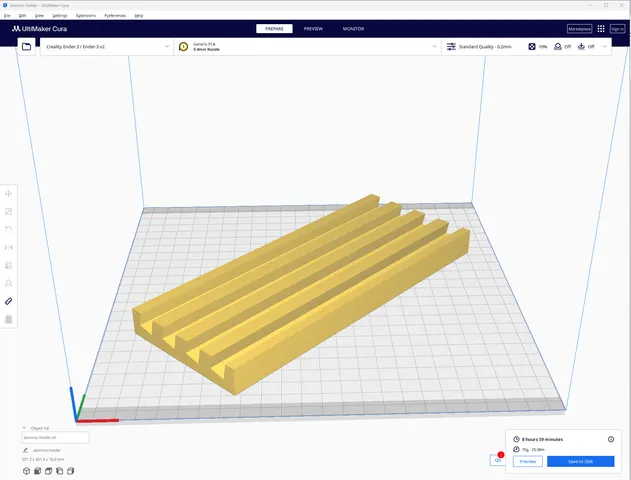
Task: Click the domino-holder job name field
Action: pos(47,450)
